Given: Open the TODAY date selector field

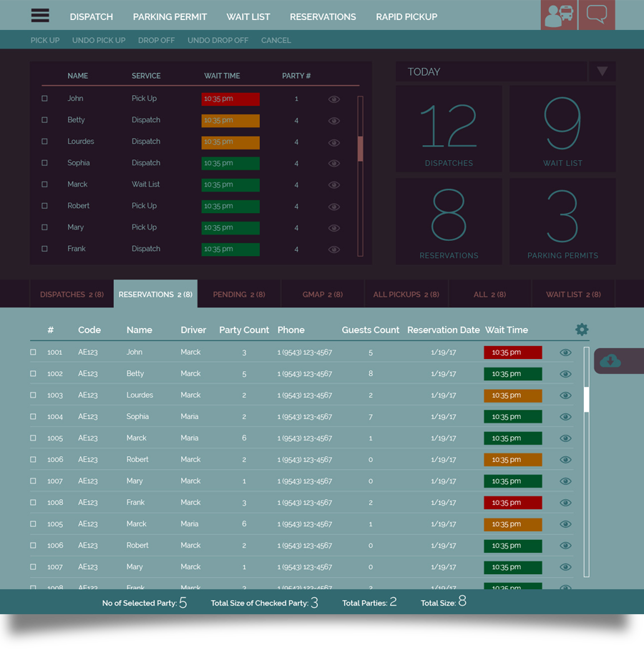Looking at the screenshot, I should click(x=491, y=72).
